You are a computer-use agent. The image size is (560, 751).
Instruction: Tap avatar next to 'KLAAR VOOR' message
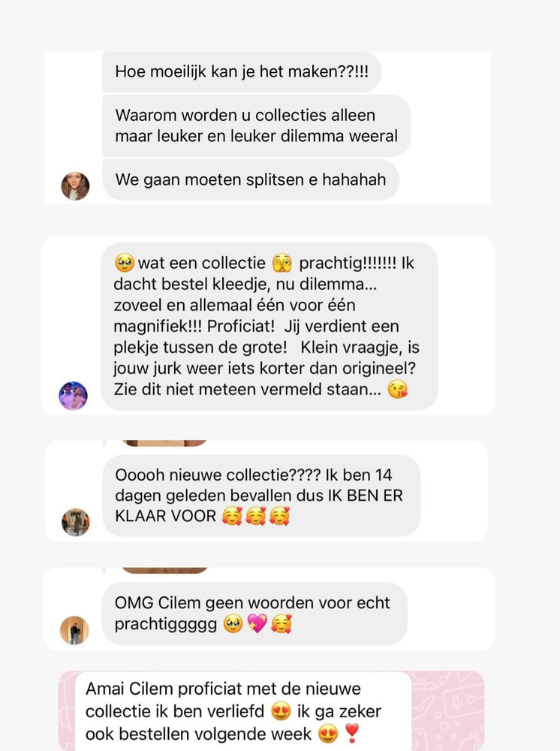(x=76, y=522)
